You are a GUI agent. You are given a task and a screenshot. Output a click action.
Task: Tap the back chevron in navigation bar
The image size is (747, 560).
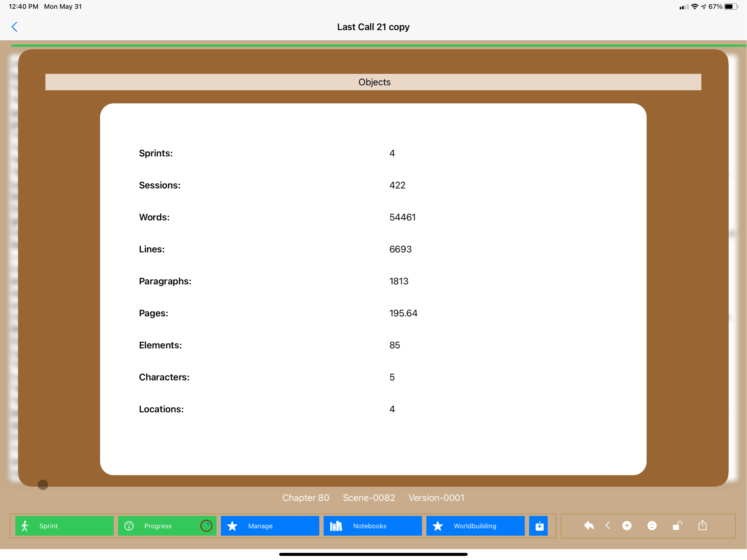15,27
